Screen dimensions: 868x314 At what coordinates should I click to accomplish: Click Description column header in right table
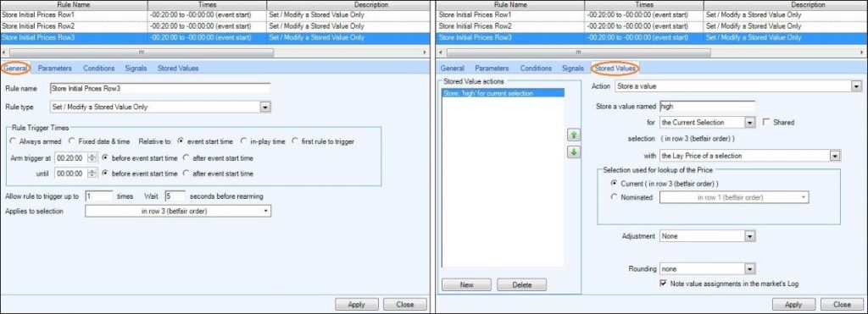785,4
